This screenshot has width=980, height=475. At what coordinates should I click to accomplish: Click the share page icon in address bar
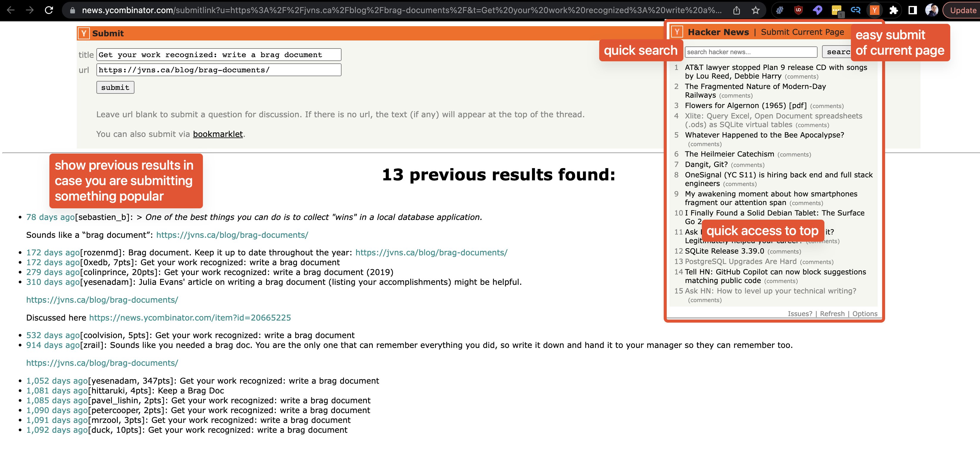pos(737,10)
